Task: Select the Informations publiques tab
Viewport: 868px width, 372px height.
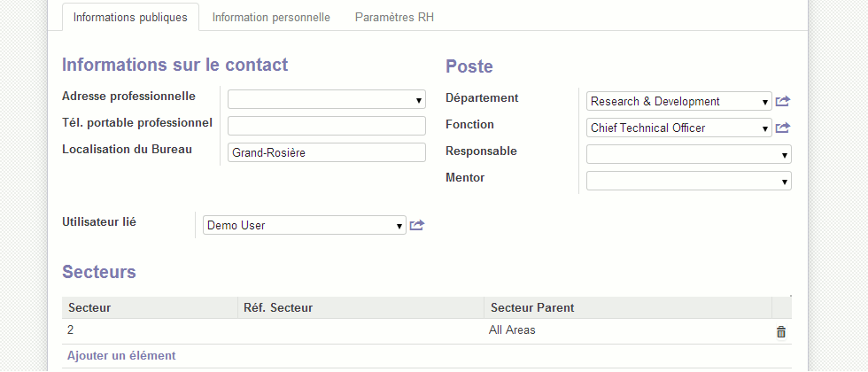Action: 131,17
